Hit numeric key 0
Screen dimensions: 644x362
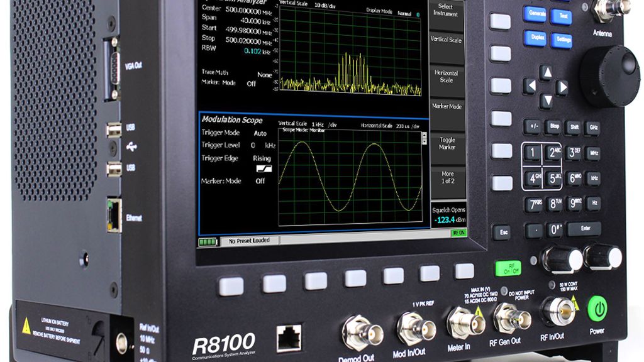(555, 230)
